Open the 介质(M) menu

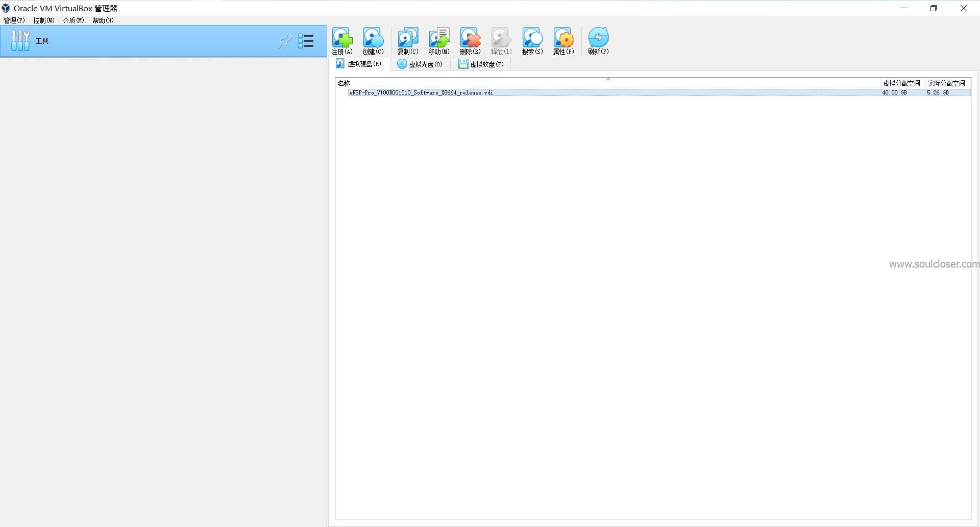tap(73, 20)
